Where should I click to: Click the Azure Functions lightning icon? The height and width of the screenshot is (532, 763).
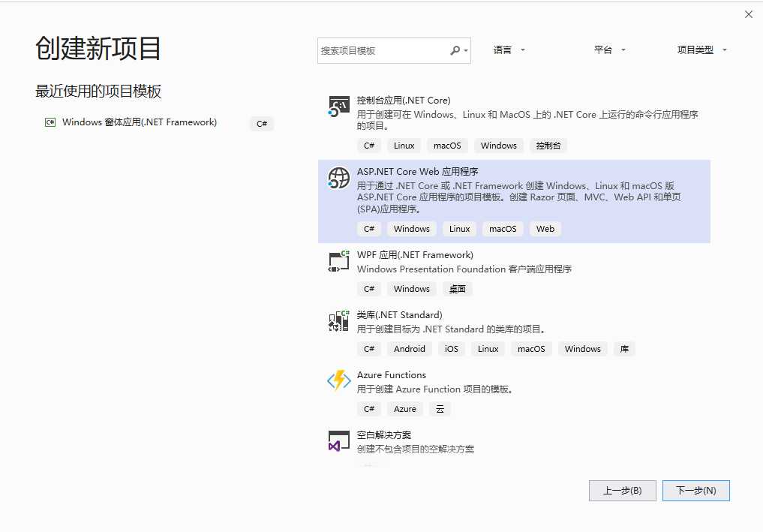338,380
